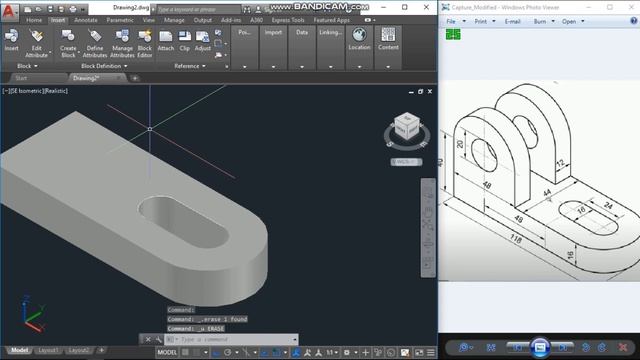Switch to the Home ribbon tab
The width and height of the screenshot is (640, 360).
[x=33, y=20]
